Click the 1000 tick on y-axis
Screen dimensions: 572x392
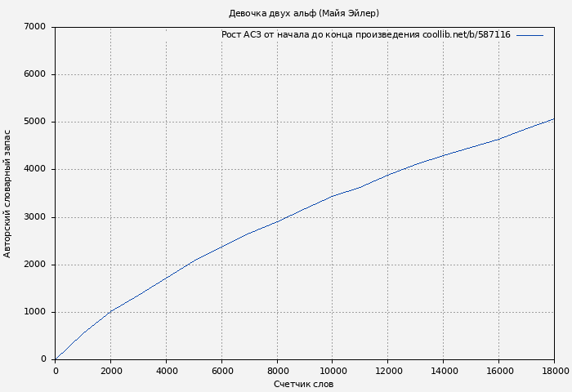[x=35, y=312]
